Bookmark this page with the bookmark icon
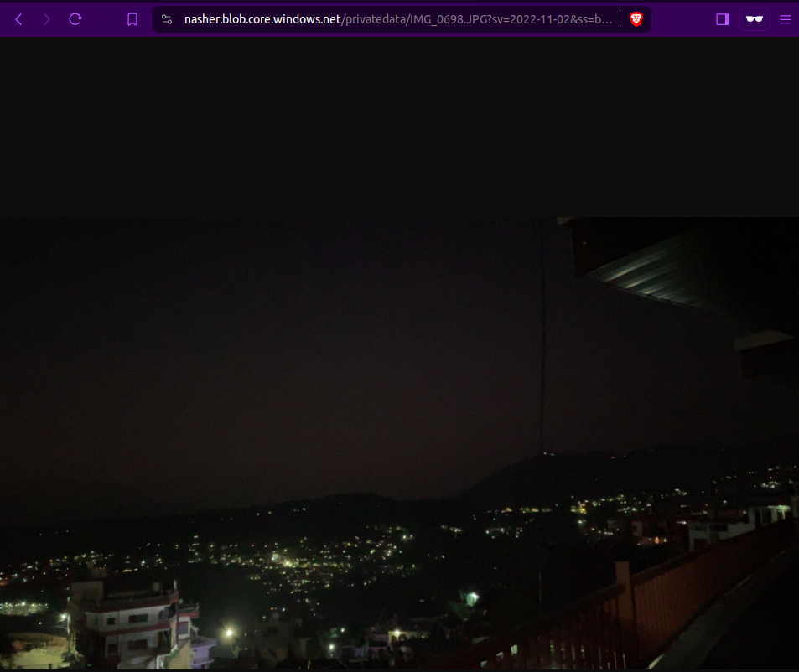Image resolution: width=799 pixels, height=672 pixels. point(132,19)
